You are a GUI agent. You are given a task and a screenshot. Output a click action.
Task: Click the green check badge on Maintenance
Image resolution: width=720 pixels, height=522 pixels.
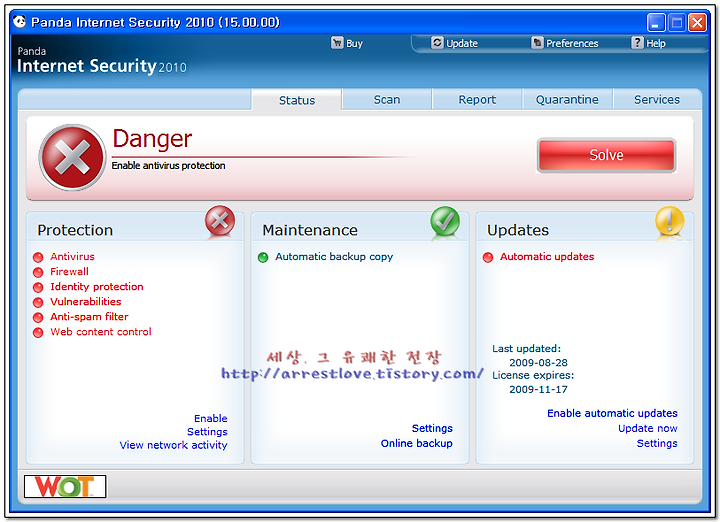[x=445, y=221]
